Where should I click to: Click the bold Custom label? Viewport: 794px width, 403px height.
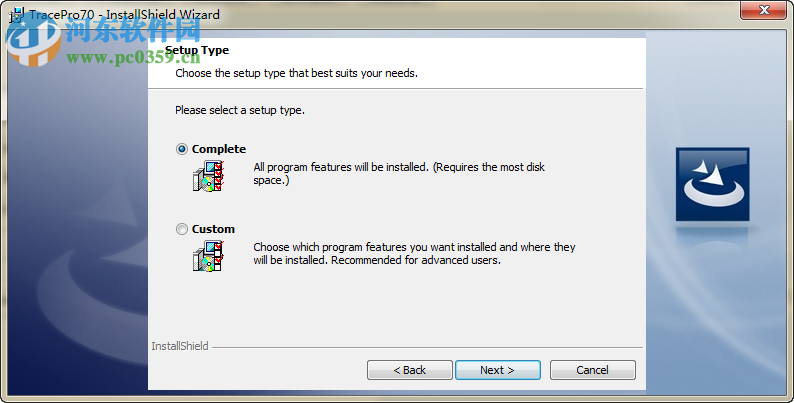pyautogui.click(x=213, y=229)
